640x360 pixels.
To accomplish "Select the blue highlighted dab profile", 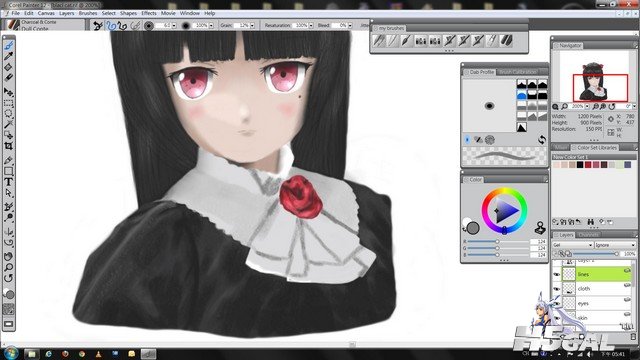I will tap(522, 95).
